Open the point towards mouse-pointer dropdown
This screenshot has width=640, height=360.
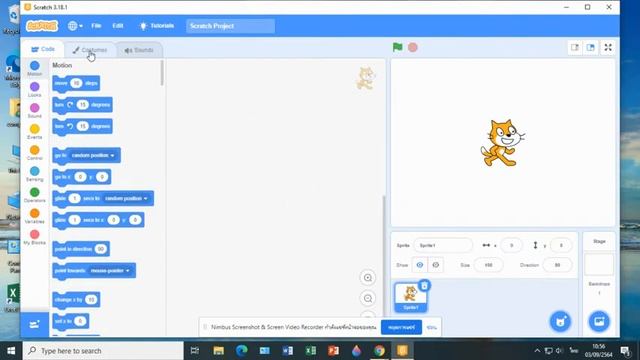tap(110, 271)
